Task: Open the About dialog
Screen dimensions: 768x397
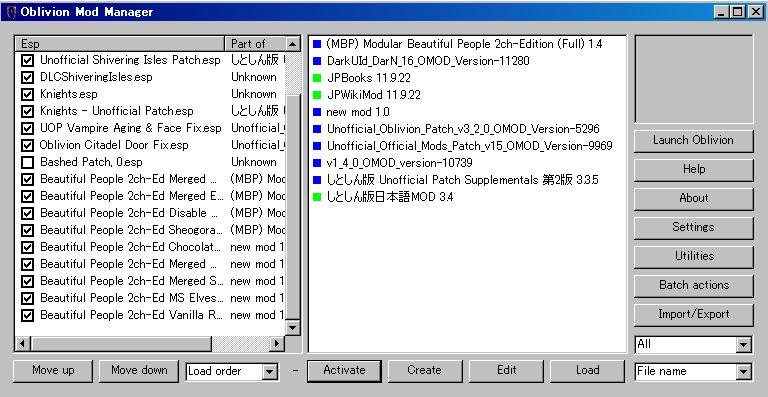Action: pyautogui.click(x=694, y=199)
